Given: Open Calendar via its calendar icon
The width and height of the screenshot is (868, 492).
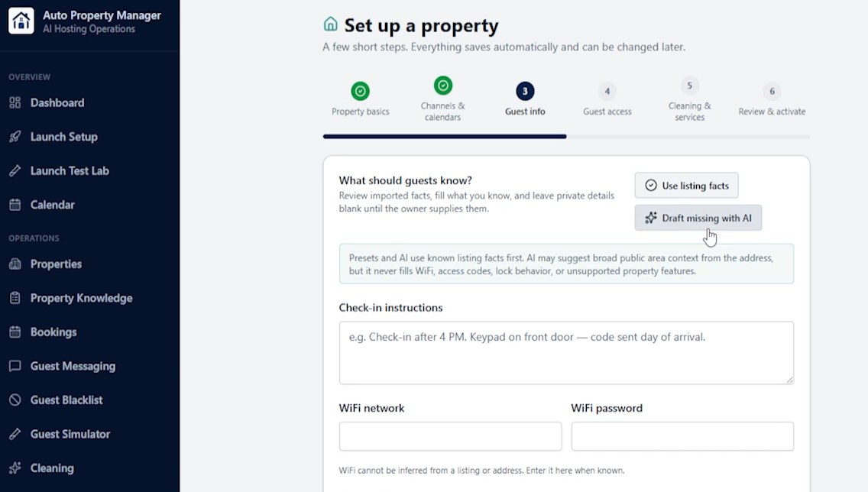Looking at the screenshot, I should 15,205.
